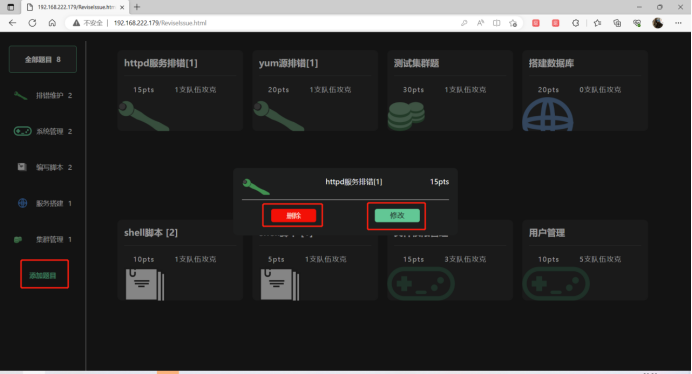The height and width of the screenshot is (374, 692).
Task: Reload the page with the refresh icon
Action: click(32, 23)
